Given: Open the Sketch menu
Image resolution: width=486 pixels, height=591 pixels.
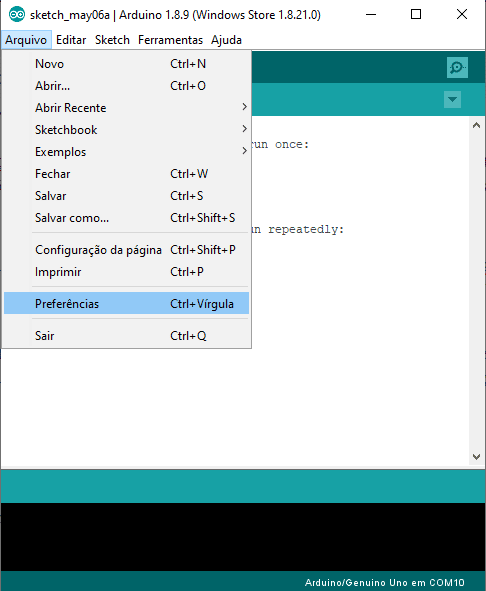Looking at the screenshot, I should [x=112, y=40].
